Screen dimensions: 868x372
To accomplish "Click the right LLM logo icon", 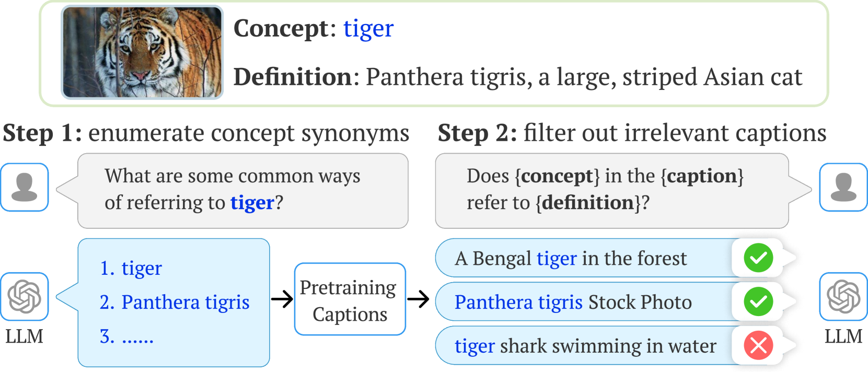I will coord(843,297).
